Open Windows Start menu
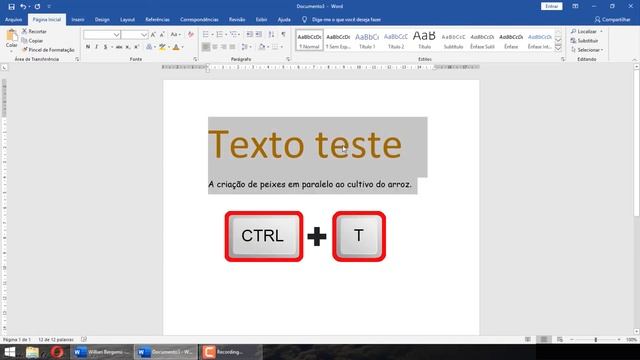The width and height of the screenshot is (640, 360). [9, 352]
